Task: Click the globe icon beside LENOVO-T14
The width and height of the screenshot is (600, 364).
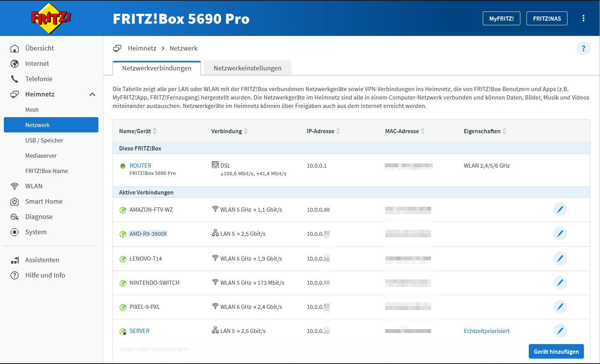Action: pos(123,259)
